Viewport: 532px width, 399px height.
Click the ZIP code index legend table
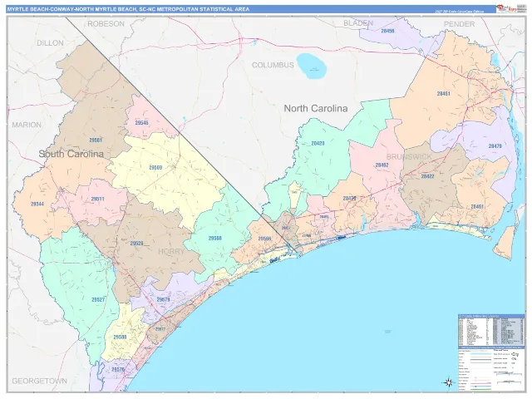[x=491, y=329]
